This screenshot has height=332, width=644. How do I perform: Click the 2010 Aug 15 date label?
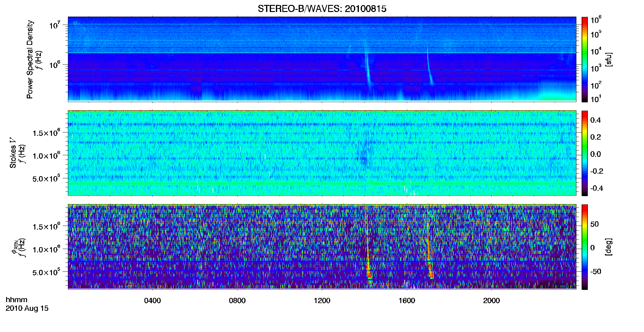coord(27,308)
